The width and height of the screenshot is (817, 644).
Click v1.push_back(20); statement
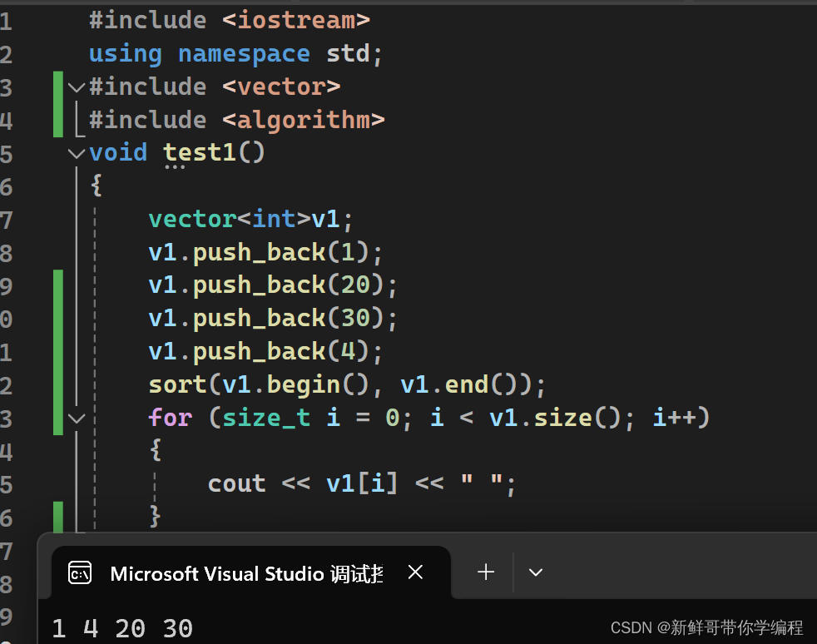click(x=273, y=285)
